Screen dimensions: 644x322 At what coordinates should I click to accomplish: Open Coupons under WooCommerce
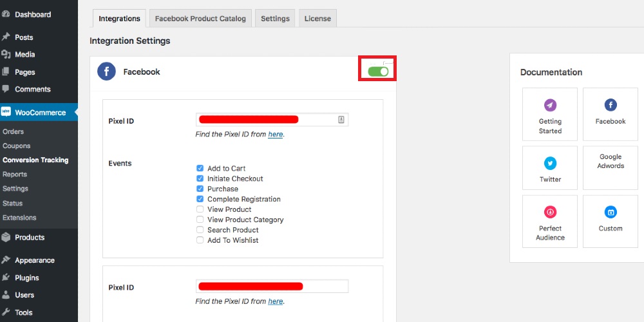point(17,146)
